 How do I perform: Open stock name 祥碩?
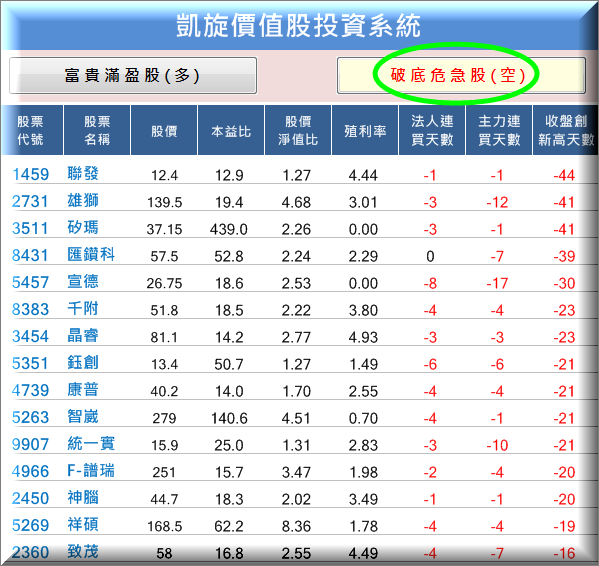click(83, 524)
